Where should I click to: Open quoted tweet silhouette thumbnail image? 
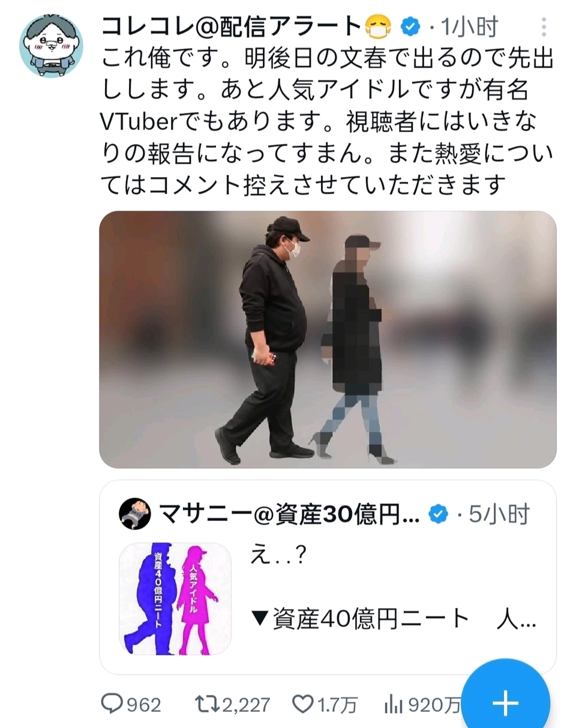pyautogui.click(x=175, y=598)
